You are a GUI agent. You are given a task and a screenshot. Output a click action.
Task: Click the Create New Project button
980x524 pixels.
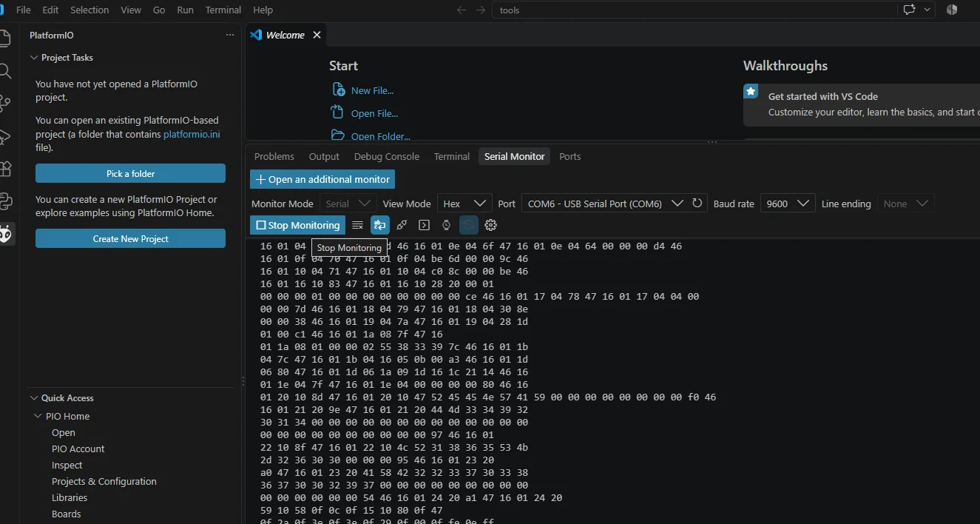130,238
